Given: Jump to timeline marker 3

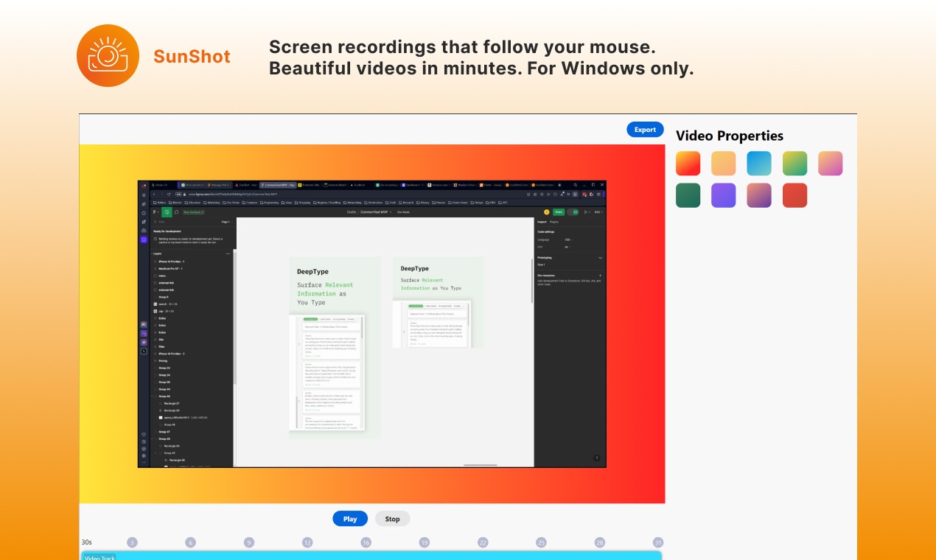Looking at the screenshot, I should (x=132, y=542).
